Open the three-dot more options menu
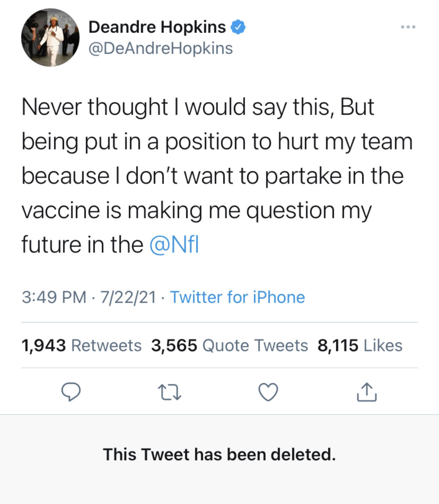Image resolution: width=439 pixels, height=504 pixels. click(408, 27)
